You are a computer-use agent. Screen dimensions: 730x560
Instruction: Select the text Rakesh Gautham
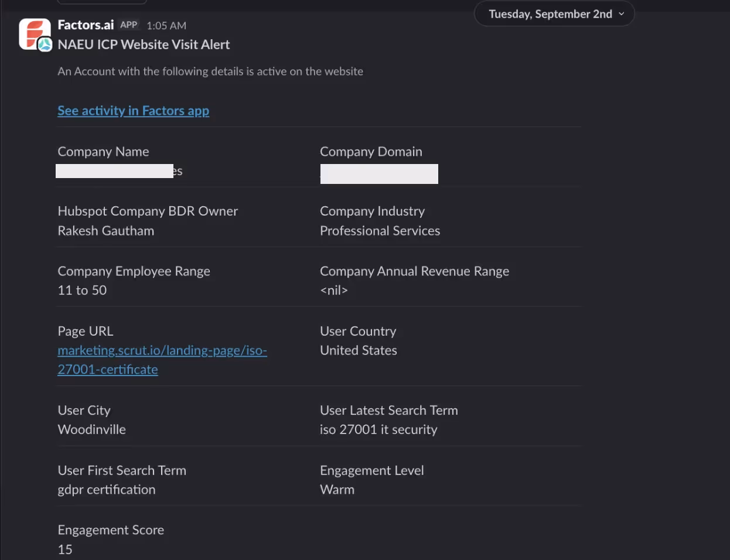(106, 231)
